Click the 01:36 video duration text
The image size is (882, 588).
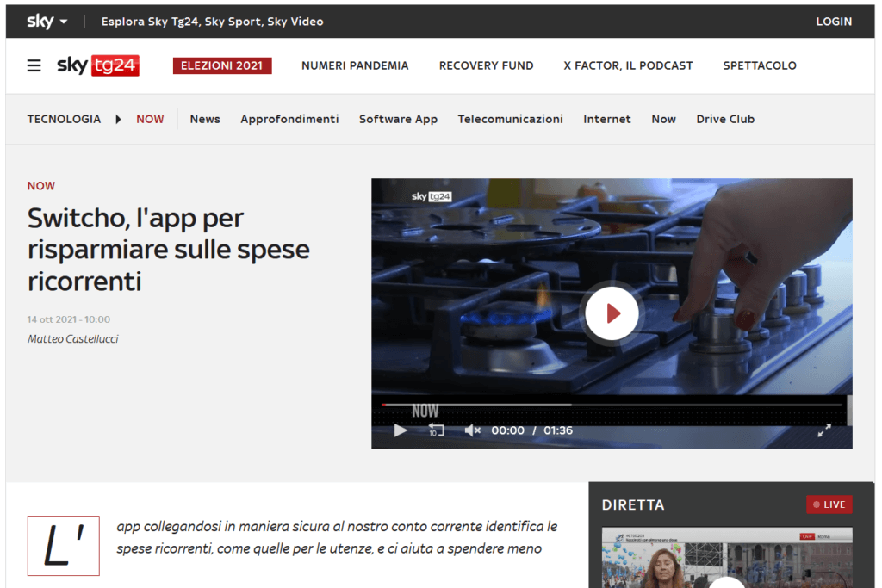(558, 430)
